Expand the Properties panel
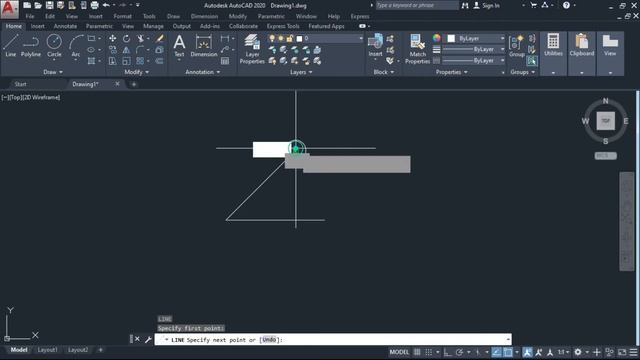The image size is (640, 360). pos(451,72)
